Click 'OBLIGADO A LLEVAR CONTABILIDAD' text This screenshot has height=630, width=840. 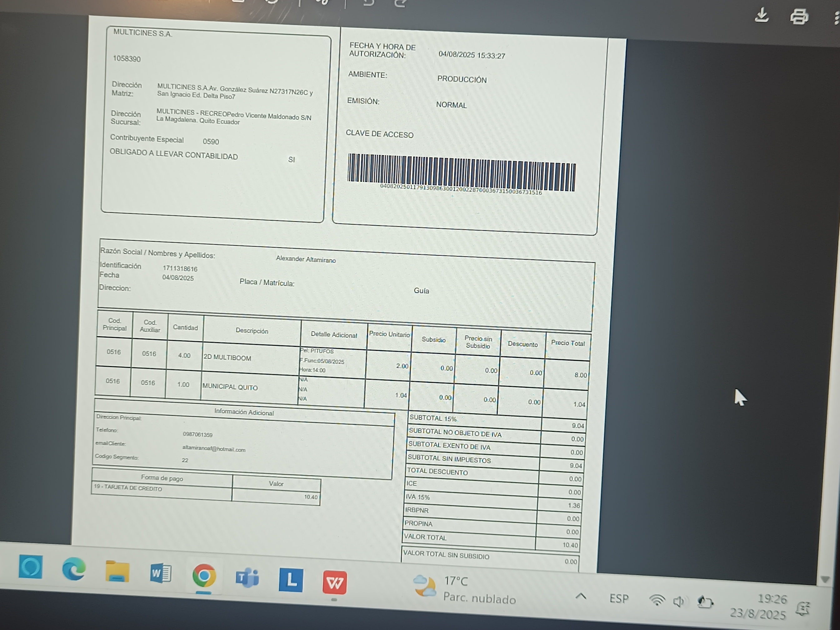pyautogui.click(x=173, y=155)
